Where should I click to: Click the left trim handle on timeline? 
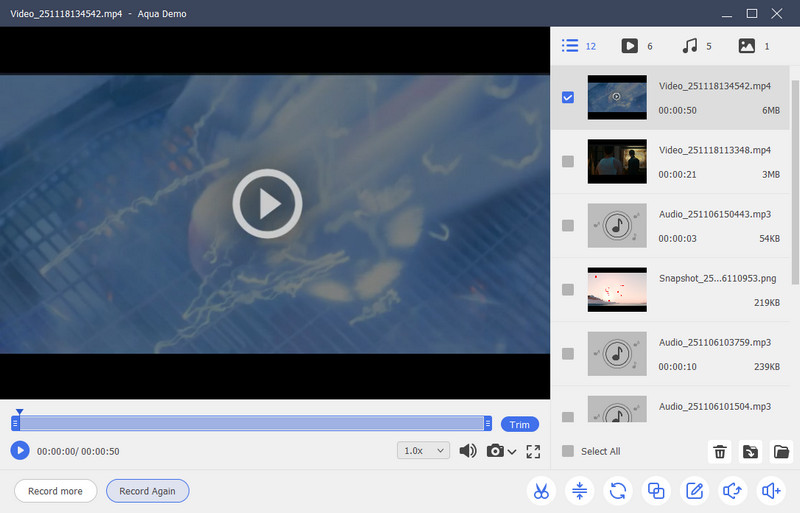[x=15, y=423]
